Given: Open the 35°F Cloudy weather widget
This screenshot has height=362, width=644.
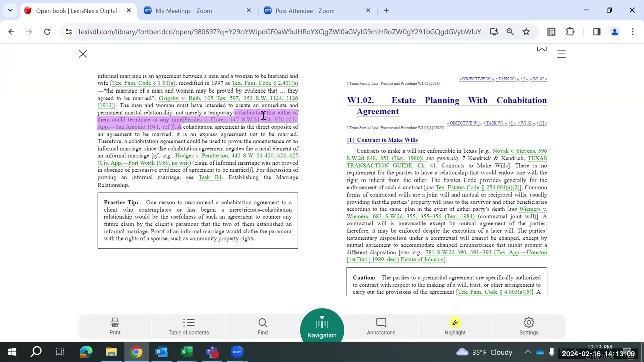Looking at the screenshot, I should (484, 352).
